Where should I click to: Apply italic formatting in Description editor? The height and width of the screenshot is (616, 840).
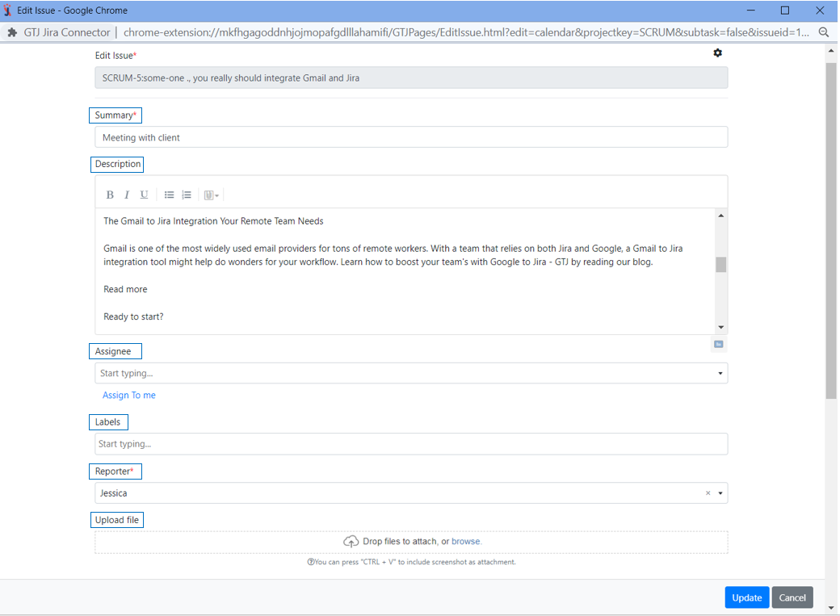coord(127,195)
